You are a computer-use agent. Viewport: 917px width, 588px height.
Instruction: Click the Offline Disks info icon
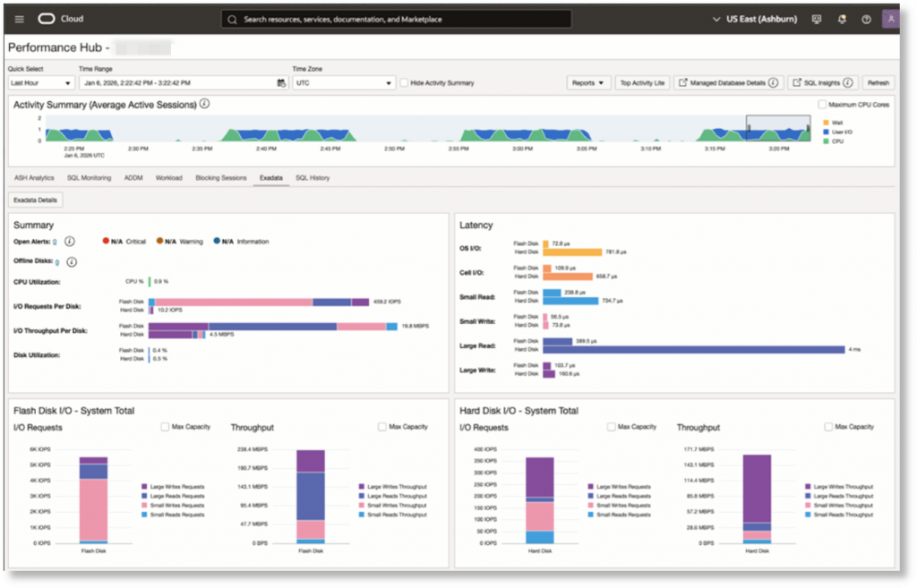72,262
